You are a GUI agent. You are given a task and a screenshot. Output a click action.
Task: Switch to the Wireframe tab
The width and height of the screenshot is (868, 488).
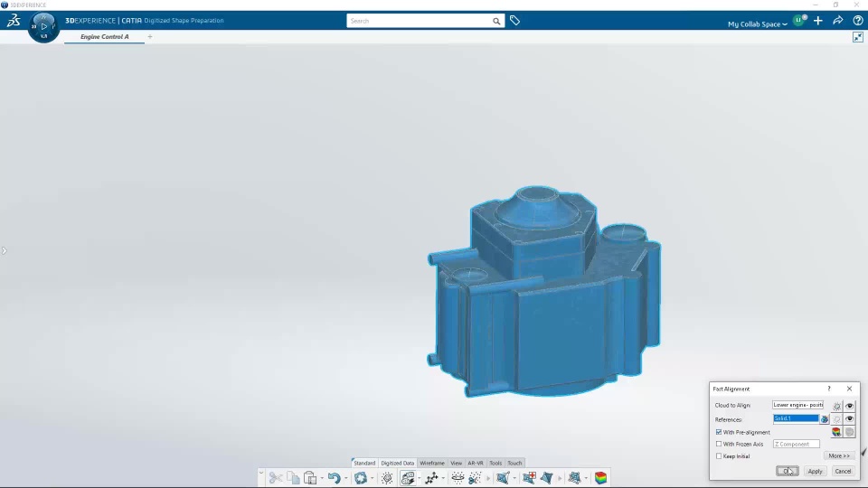click(x=432, y=463)
